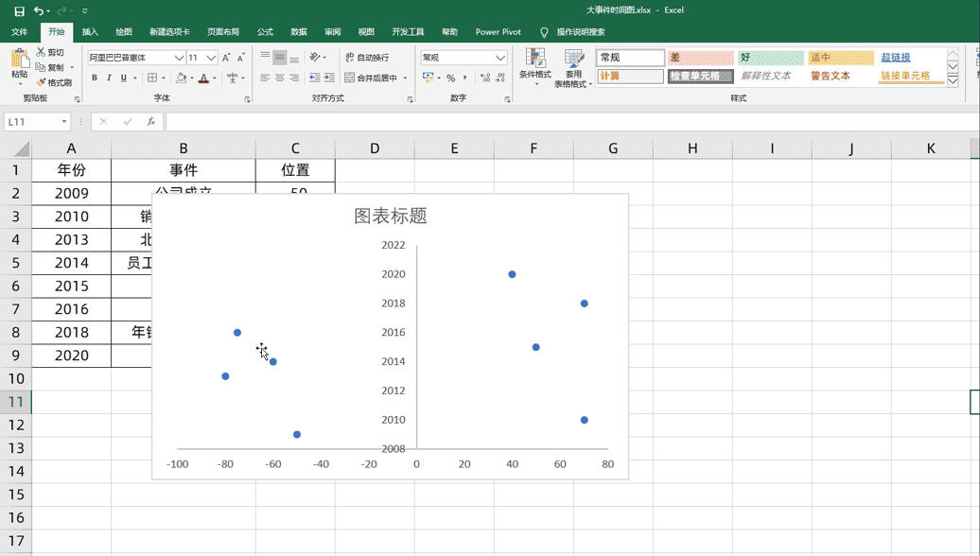Expand the cell styles gallery
The width and height of the screenshot is (980, 556).
pyautogui.click(x=954, y=80)
